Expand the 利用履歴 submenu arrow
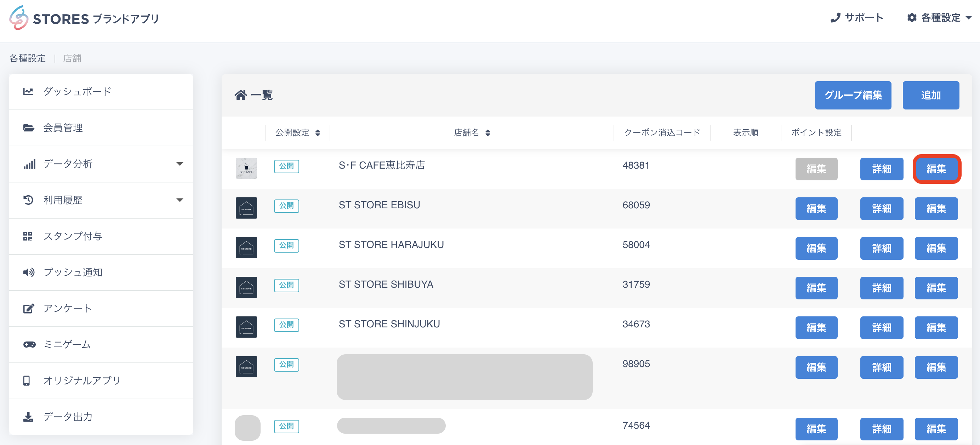Image resolution: width=980 pixels, height=445 pixels. (x=180, y=200)
